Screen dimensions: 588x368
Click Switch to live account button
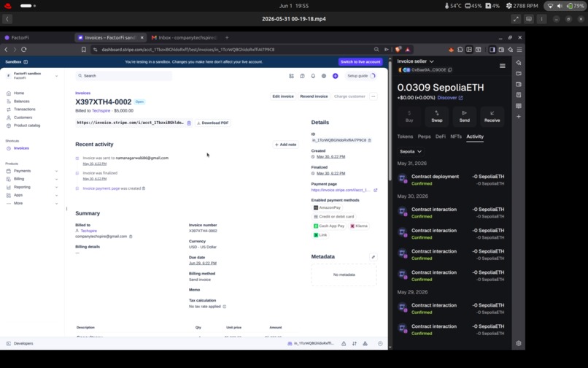coord(360,61)
